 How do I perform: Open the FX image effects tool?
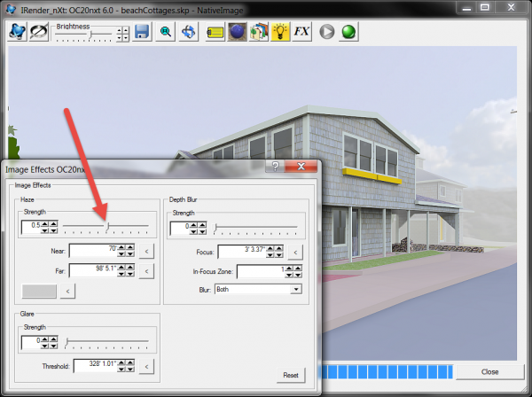301,32
